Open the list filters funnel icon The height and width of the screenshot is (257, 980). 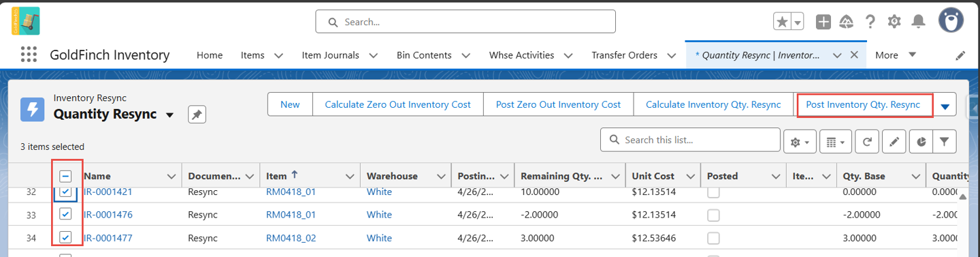945,142
